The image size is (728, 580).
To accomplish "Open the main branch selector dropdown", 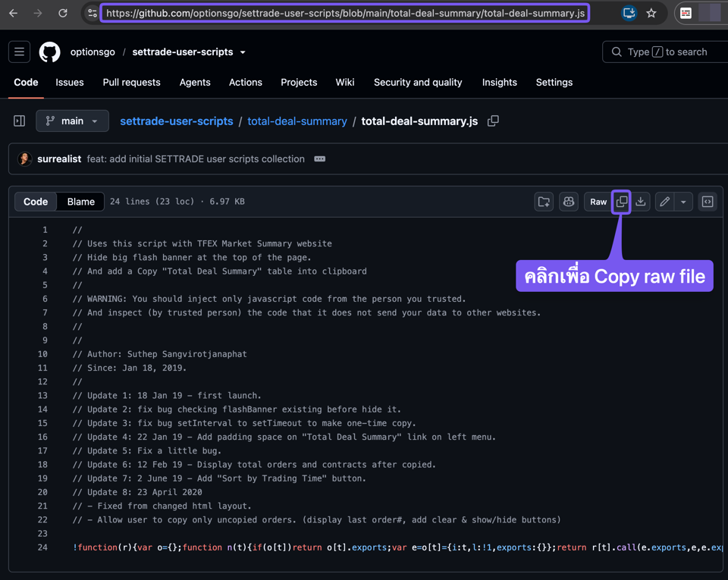I will tap(72, 121).
